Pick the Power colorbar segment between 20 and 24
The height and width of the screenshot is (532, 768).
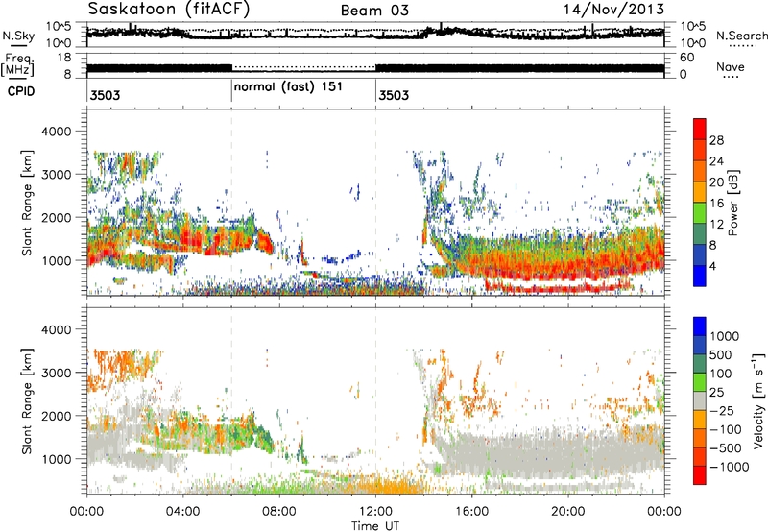click(x=700, y=172)
